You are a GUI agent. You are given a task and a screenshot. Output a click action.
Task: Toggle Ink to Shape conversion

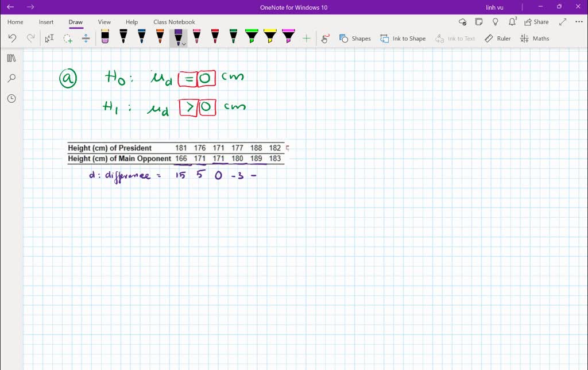coord(403,38)
